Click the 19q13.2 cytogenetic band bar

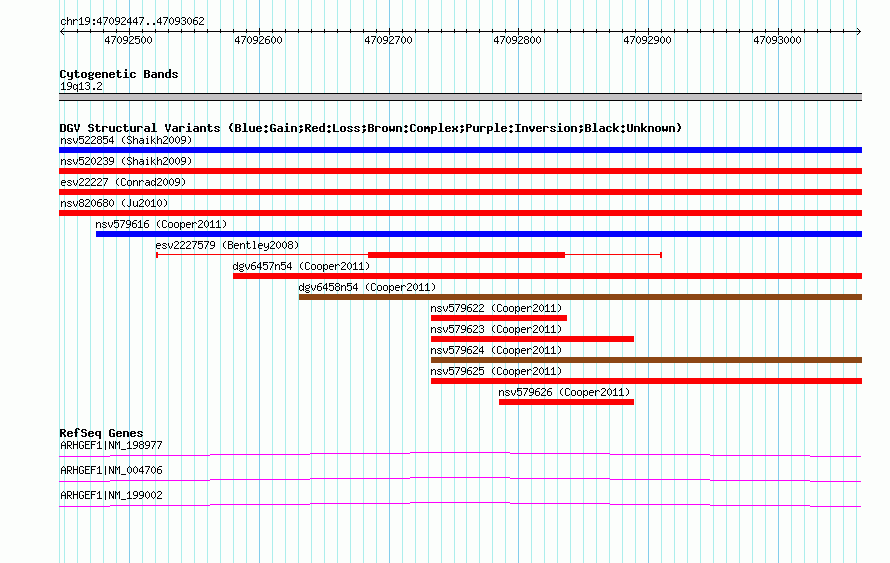460,97
